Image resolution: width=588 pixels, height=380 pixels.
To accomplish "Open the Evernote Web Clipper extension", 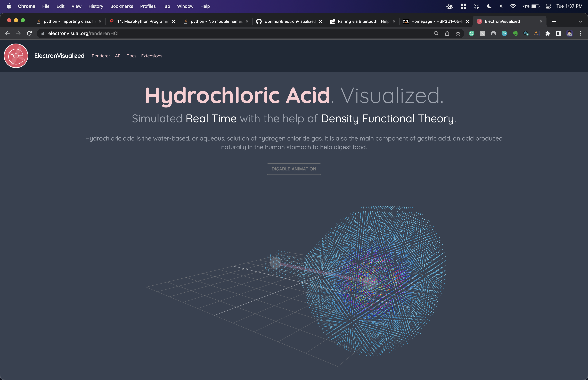I will click(515, 33).
